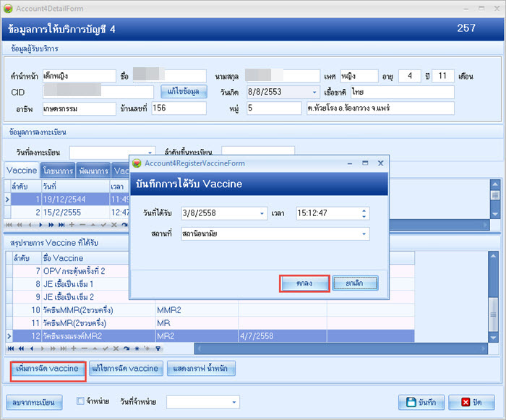The image size is (506, 420).
Task: Click the red X icon on ปิด
Action: tap(460, 402)
